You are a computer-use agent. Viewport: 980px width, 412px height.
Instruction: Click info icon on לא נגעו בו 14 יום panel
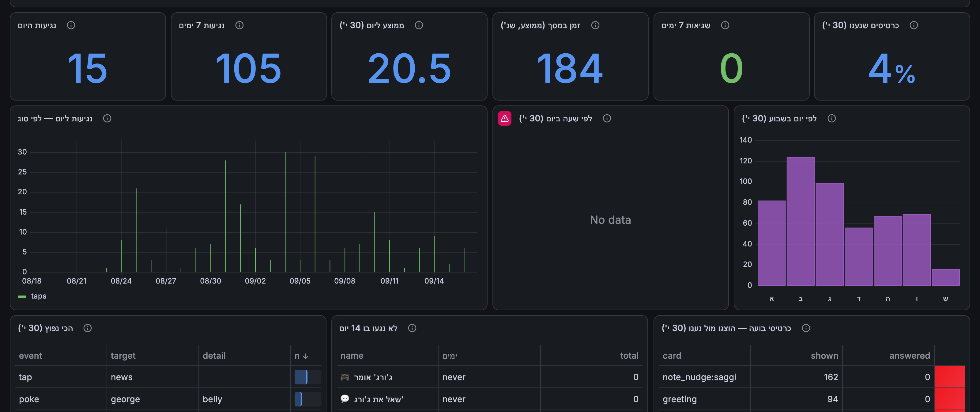412,328
